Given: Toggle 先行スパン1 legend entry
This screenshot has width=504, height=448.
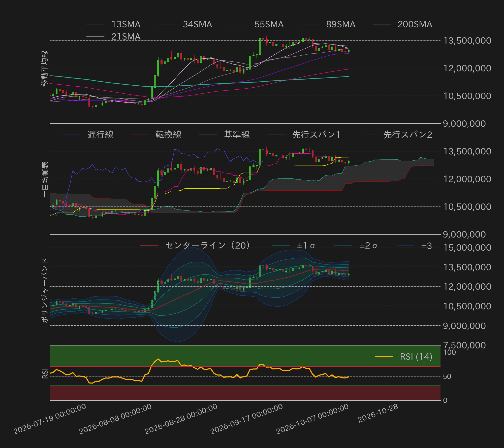Looking at the screenshot, I should [x=304, y=135].
